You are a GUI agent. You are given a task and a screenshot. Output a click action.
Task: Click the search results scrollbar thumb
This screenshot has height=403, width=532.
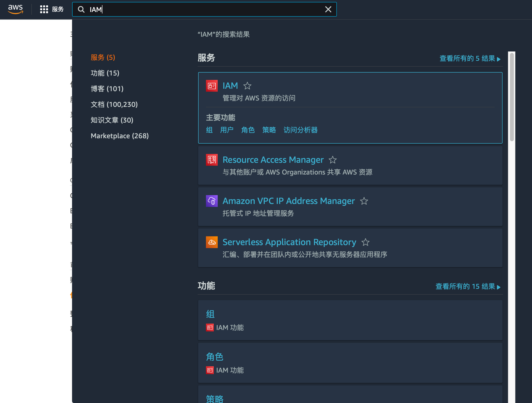512,97
